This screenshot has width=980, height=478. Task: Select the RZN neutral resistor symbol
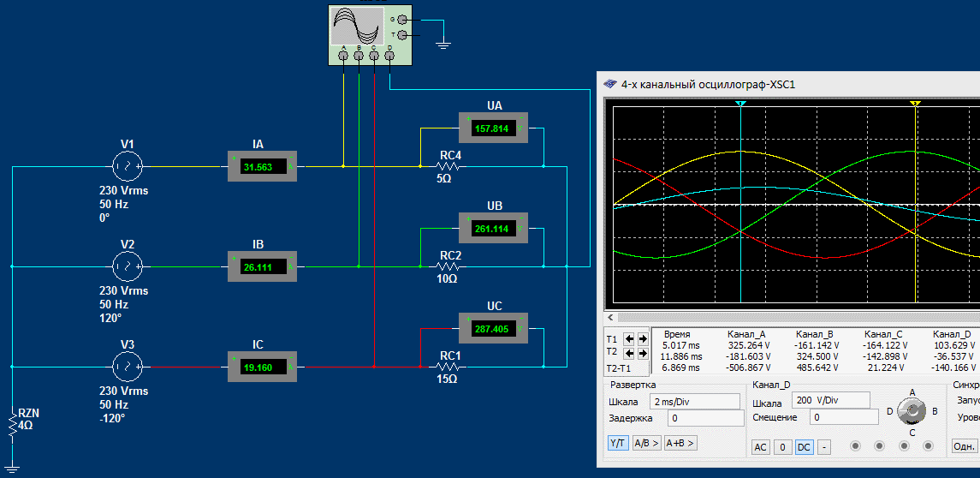[13, 423]
